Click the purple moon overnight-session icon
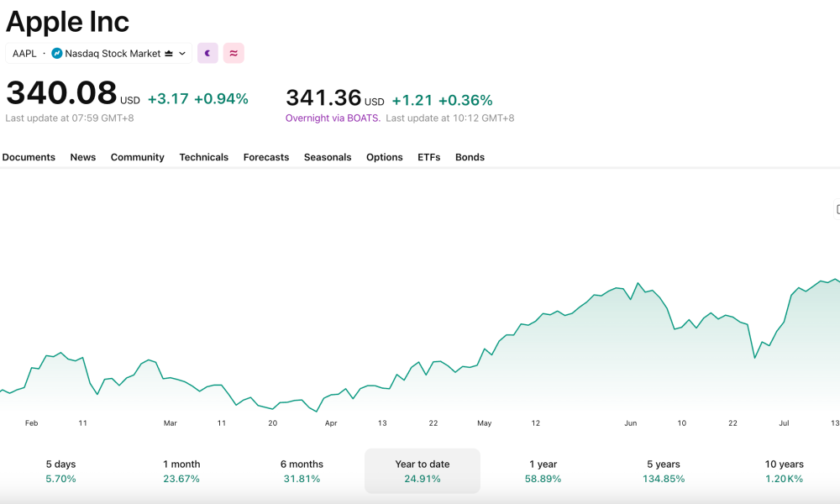This screenshot has width=840, height=504. (207, 53)
